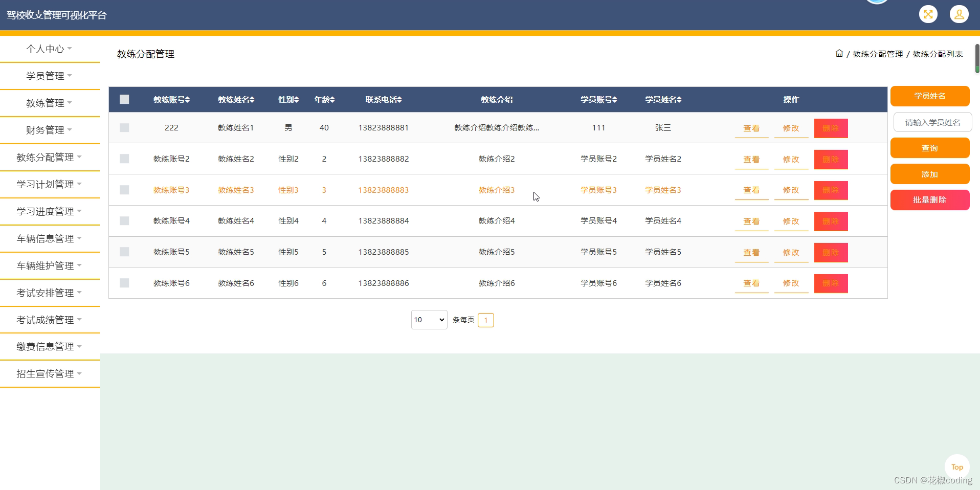View details of 教练账号5 row
Image resolution: width=980 pixels, height=490 pixels.
tap(751, 253)
